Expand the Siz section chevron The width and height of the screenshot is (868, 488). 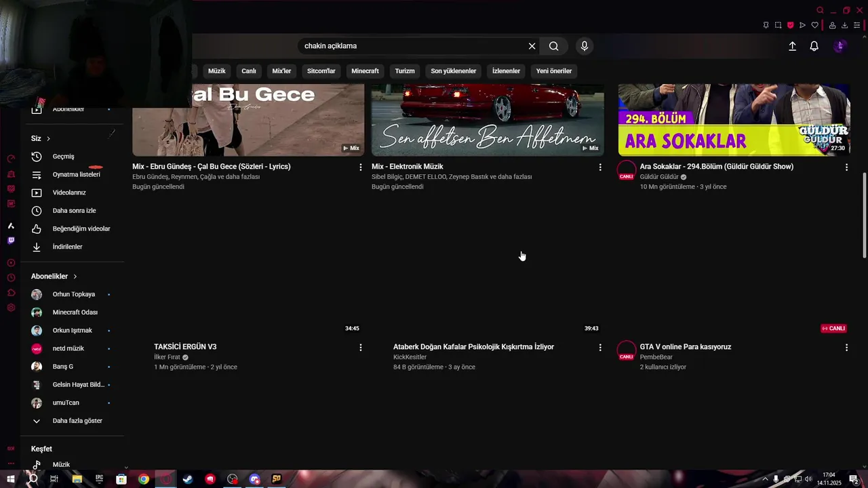point(48,138)
